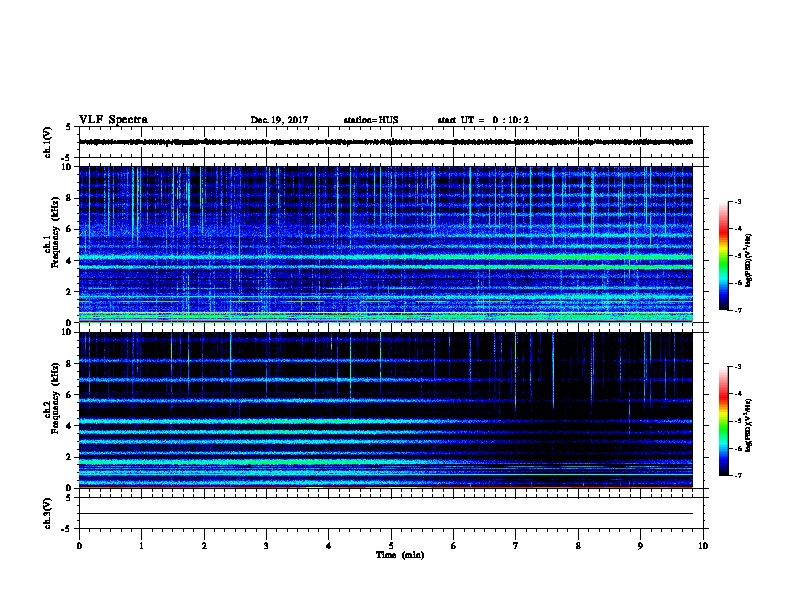
Task: Click the "0" tick on the time axis
Action: 79,545
